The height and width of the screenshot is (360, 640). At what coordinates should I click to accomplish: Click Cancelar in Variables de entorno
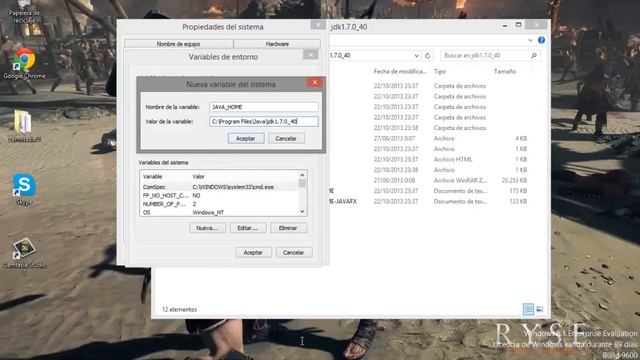(x=293, y=253)
